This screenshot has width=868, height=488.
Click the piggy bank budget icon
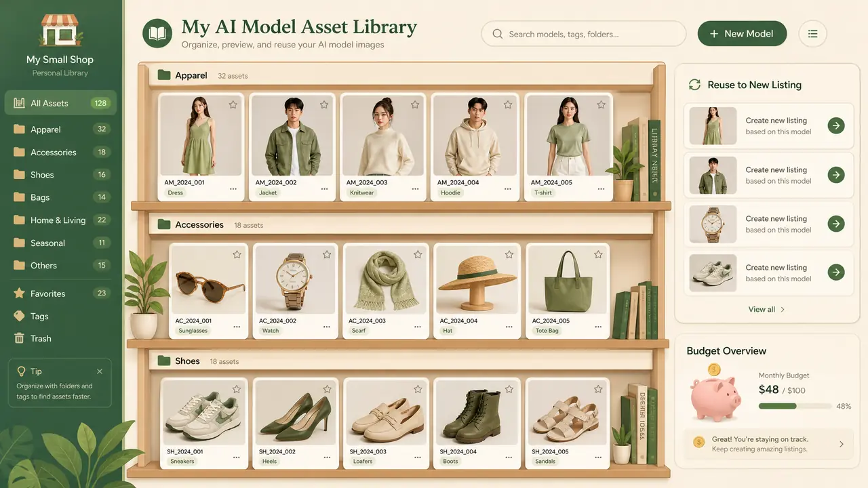pos(715,394)
